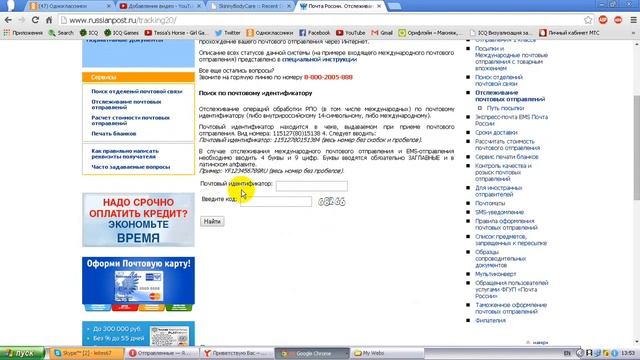This screenshot has height=360, width=640.
Task: Click the Почтовый идентификатор input field
Action: click(311, 186)
